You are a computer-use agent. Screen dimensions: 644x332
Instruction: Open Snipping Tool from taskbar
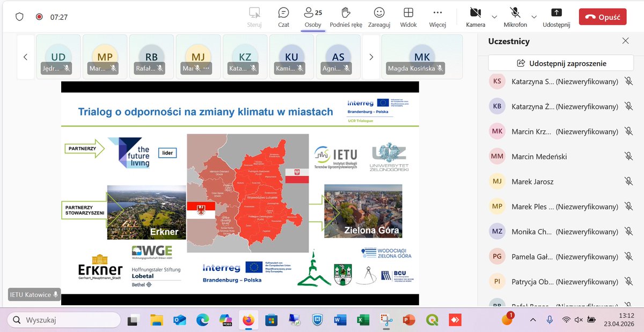click(386, 320)
